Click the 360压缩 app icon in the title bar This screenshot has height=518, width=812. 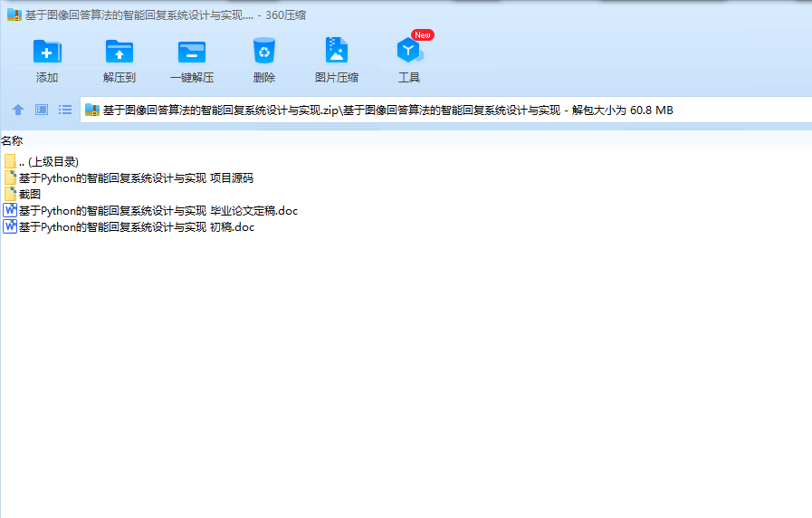coord(14,15)
